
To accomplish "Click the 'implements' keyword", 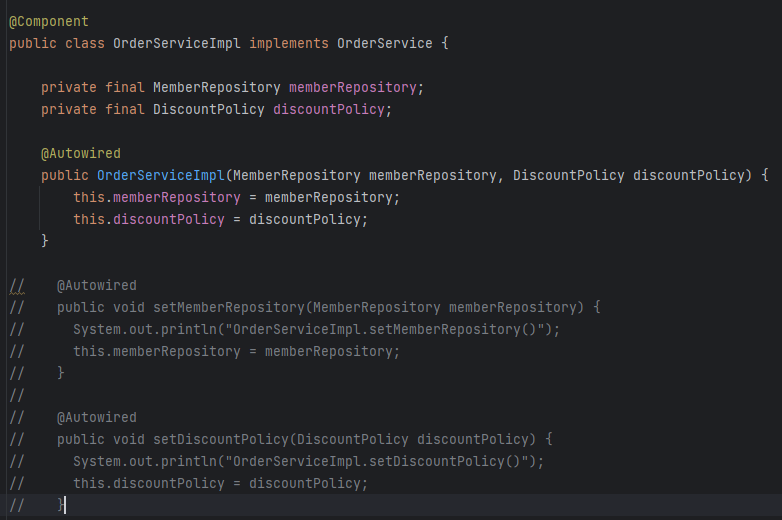I will (289, 43).
